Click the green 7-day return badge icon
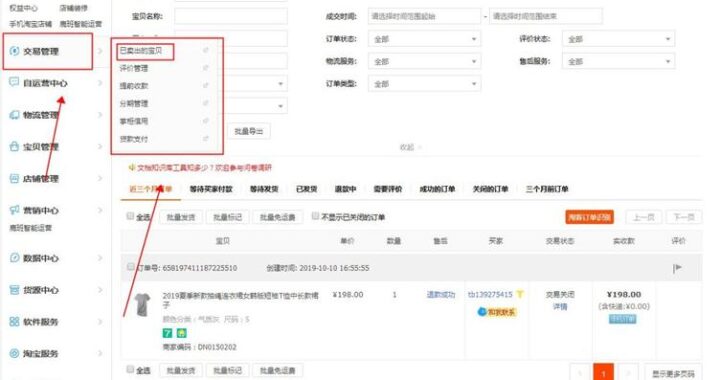Image resolution: width=720 pixels, height=380 pixels. click(x=168, y=333)
